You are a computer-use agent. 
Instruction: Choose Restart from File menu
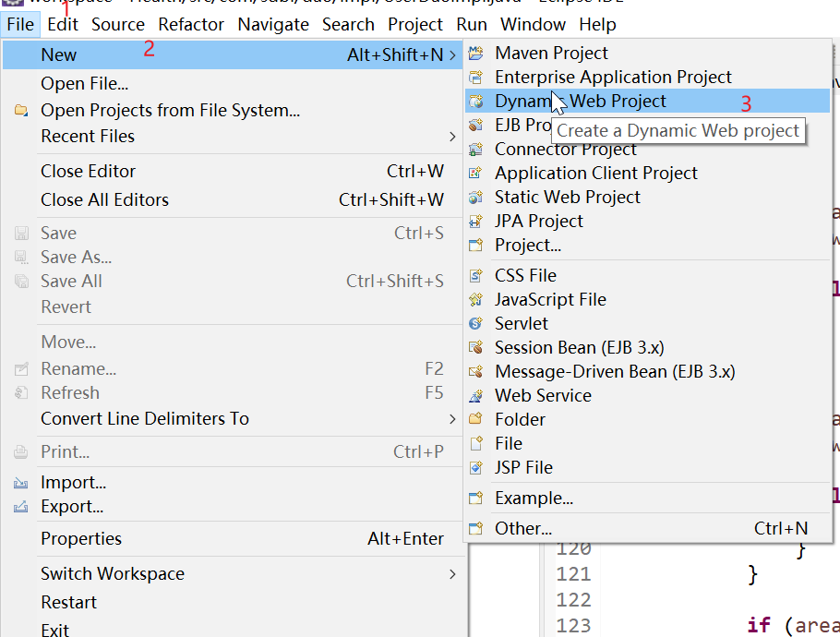pyautogui.click(x=68, y=603)
